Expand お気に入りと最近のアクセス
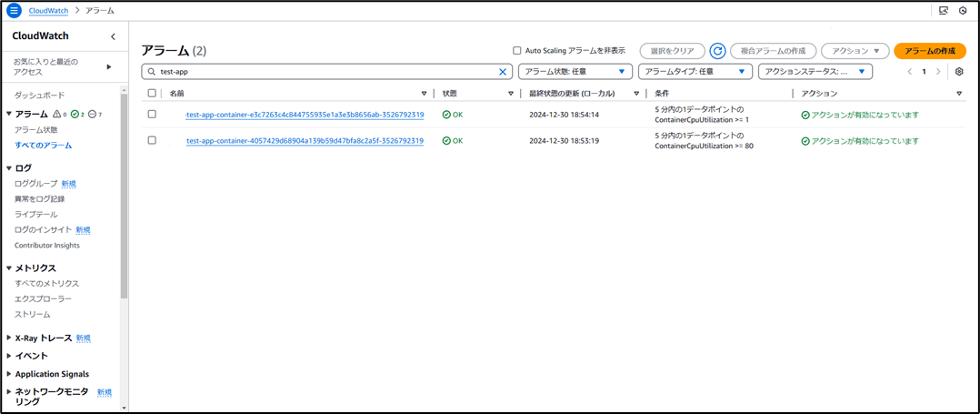Viewport: 980px width, 414px height. 109,66
